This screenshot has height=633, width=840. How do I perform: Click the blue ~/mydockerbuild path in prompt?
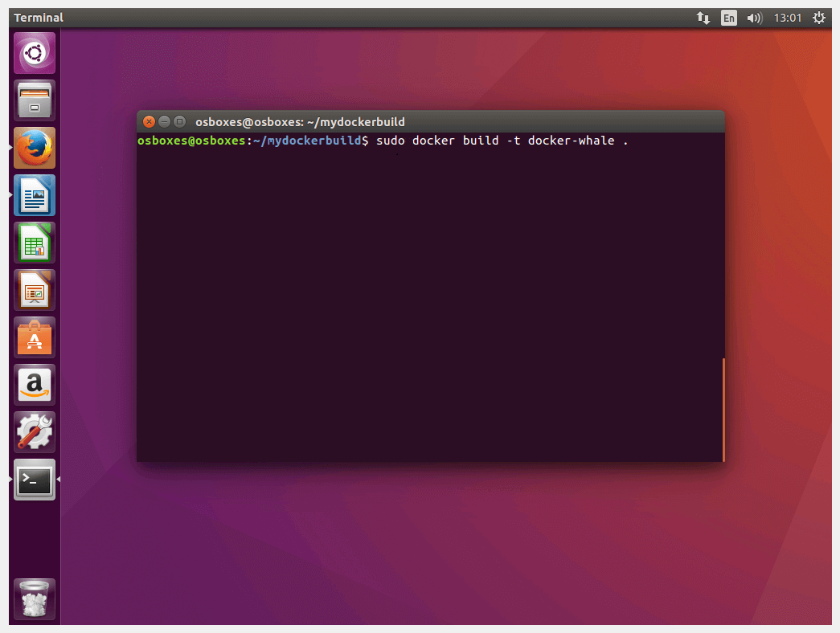click(x=307, y=141)
